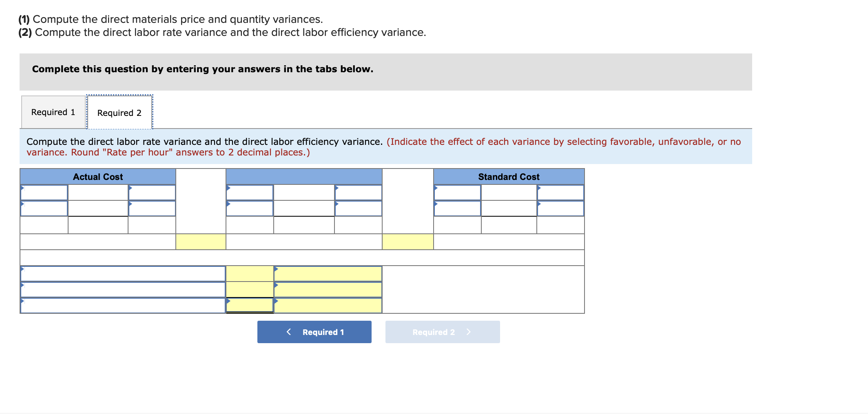The width and height of the screenshot is (868, 417).
Task: Click the Actual Cost header cell
Action: pos(98,176)
